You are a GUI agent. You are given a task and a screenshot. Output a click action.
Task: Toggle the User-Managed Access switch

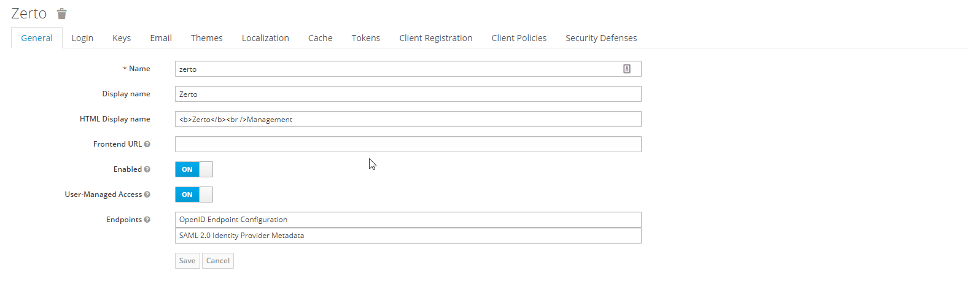coord(193,195)
